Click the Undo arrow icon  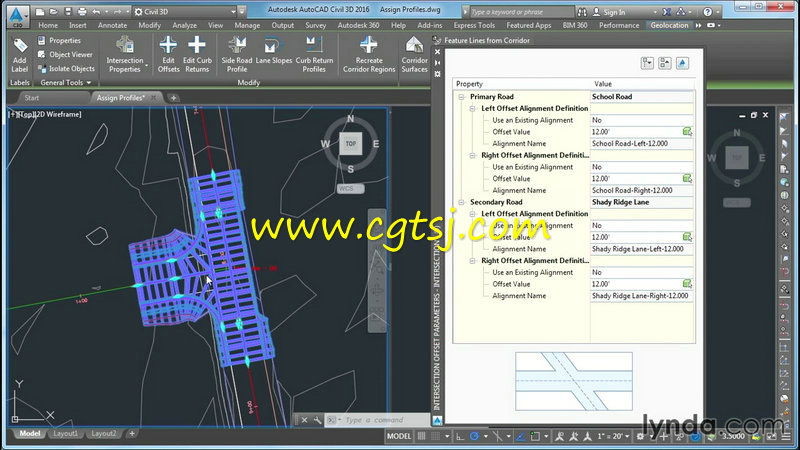click(96, 11)
